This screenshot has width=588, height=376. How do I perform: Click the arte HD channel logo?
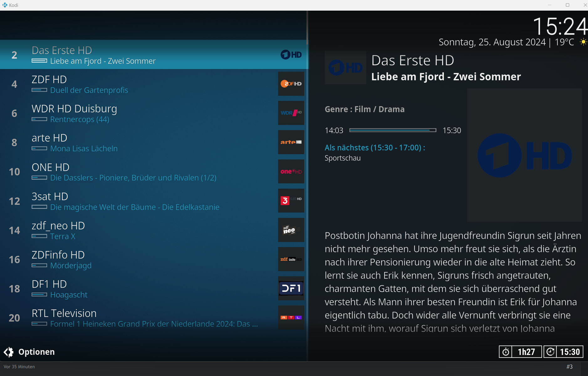point(291,142)
